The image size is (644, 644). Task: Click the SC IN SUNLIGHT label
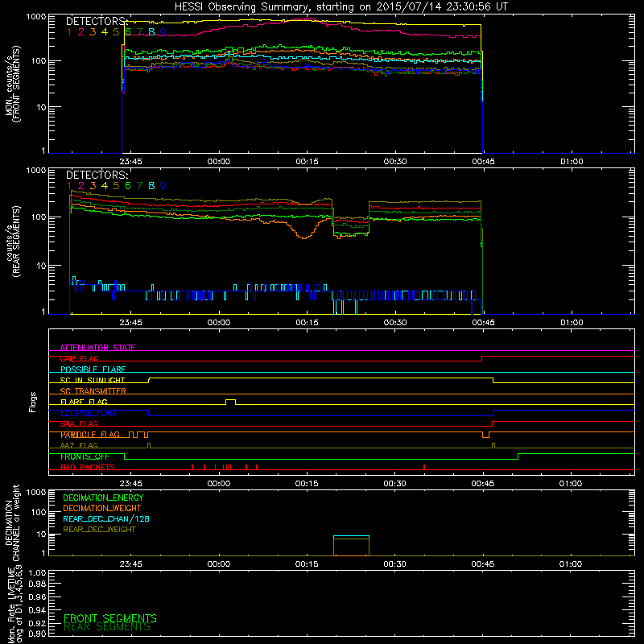click(93, 380)
